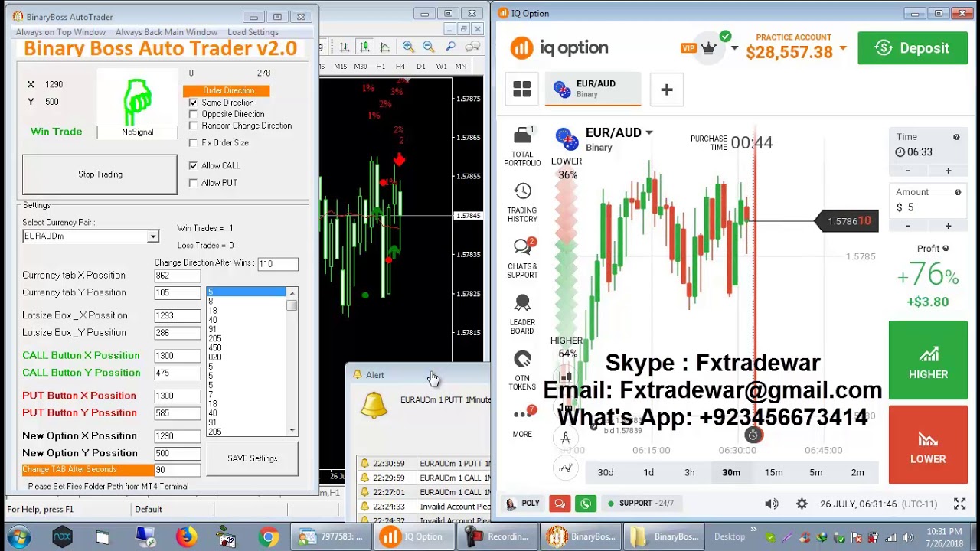Open Load Settings menu in BinaryBoss
Viewport: 980px width, 551px height.
point(253,32)
